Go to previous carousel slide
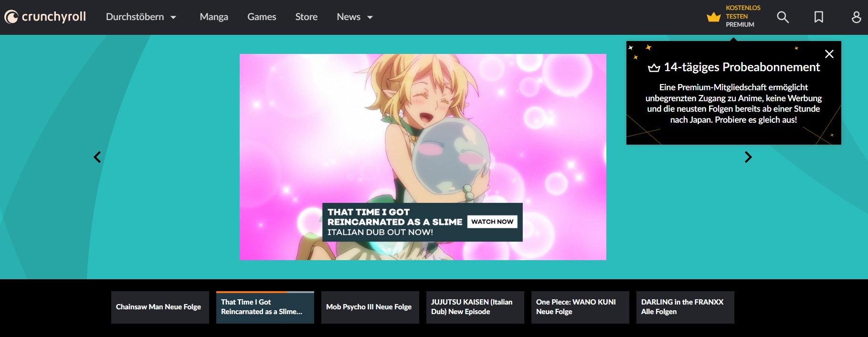868x337 pixels. 97,157
